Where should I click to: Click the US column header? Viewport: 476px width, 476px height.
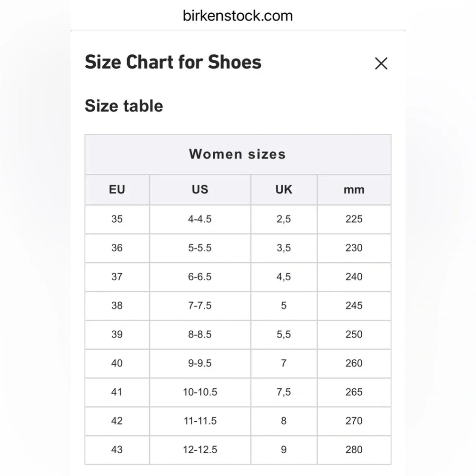pos(200,189)
